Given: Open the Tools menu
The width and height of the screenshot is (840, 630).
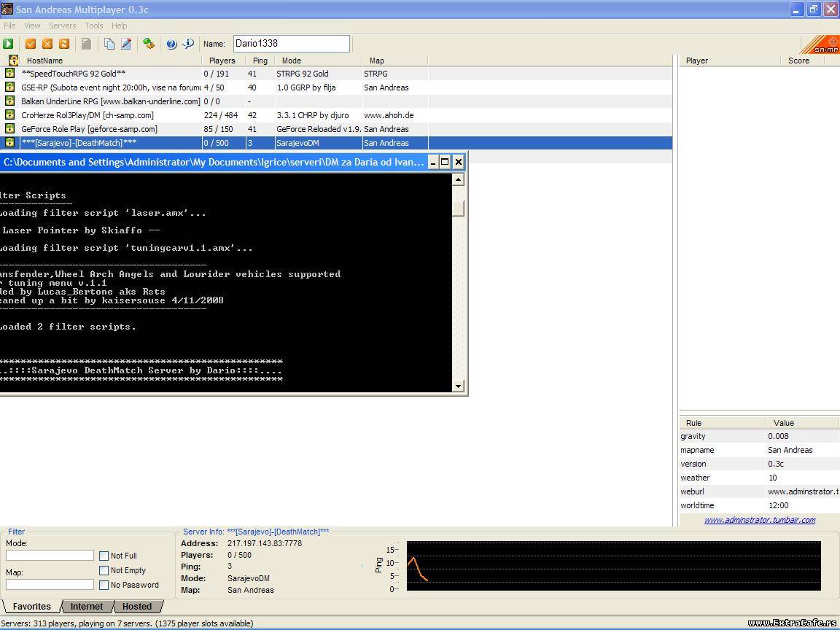Looking at the screenshot, I should click(94, 26).
